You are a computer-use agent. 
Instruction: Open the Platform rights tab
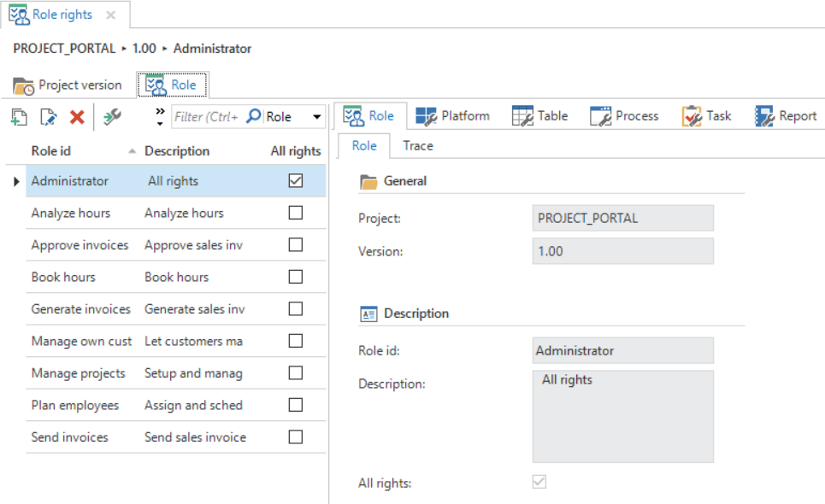click(453, 116)
